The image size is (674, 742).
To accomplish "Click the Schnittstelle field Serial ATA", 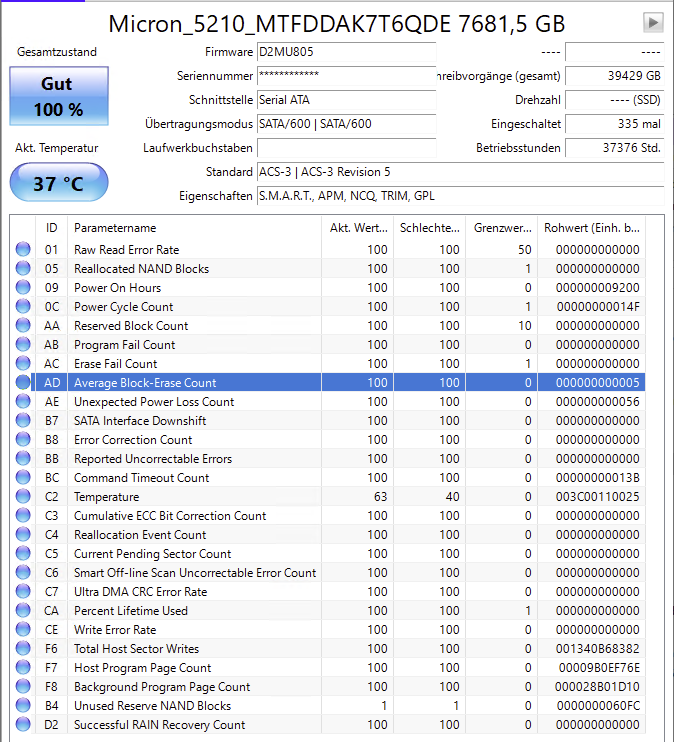I will coord(346,100).
